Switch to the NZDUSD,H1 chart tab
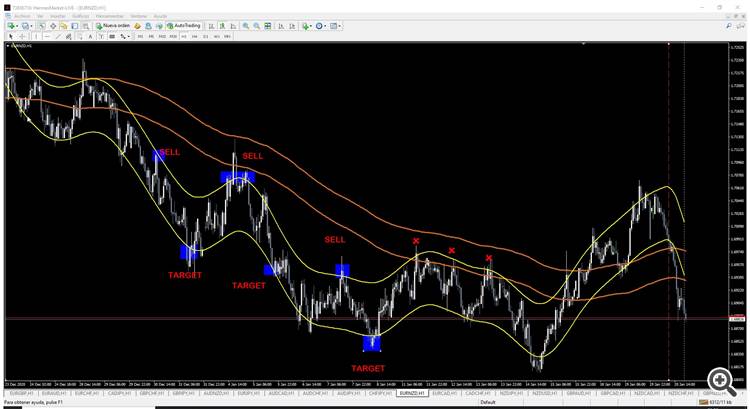 point(545,393)
